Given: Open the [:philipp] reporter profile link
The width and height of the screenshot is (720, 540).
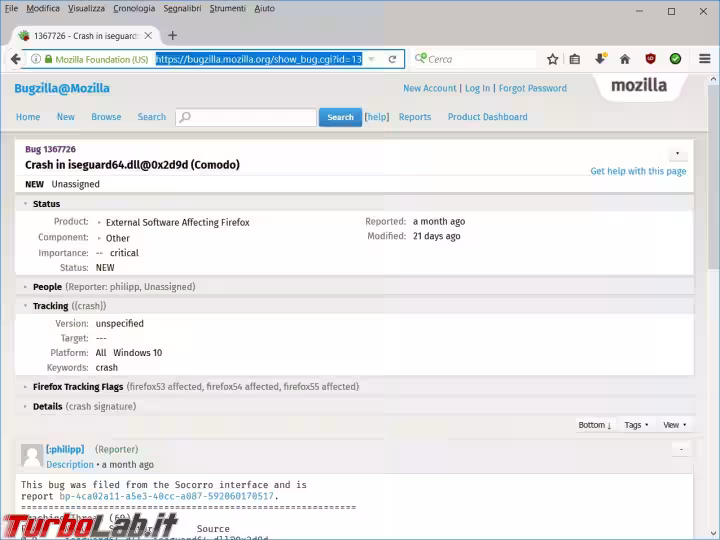Looking at the screenshot, I should click(65, 449).
